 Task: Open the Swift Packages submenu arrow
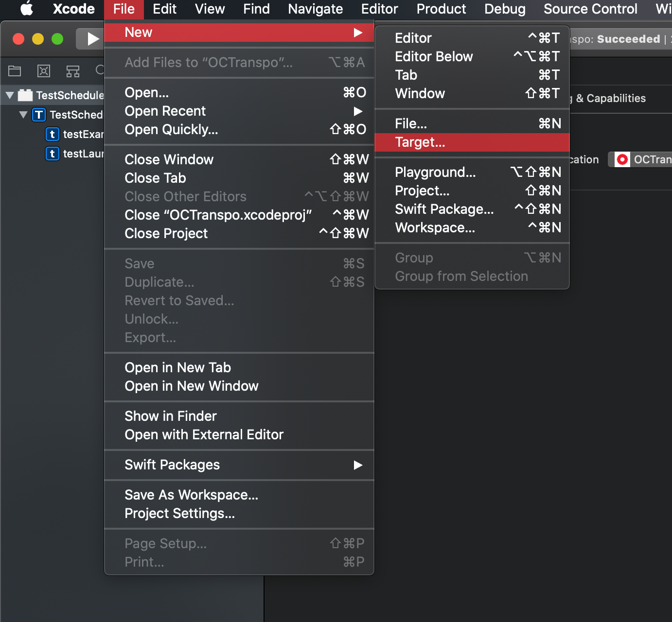[x=359, y=465]
